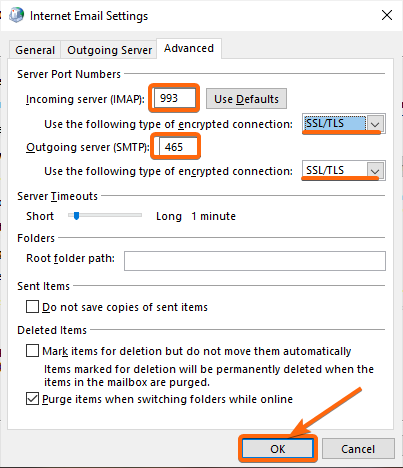Click the Outgoing server SMTP port field
The image size is (403, 468).
(x=177, y=147)
